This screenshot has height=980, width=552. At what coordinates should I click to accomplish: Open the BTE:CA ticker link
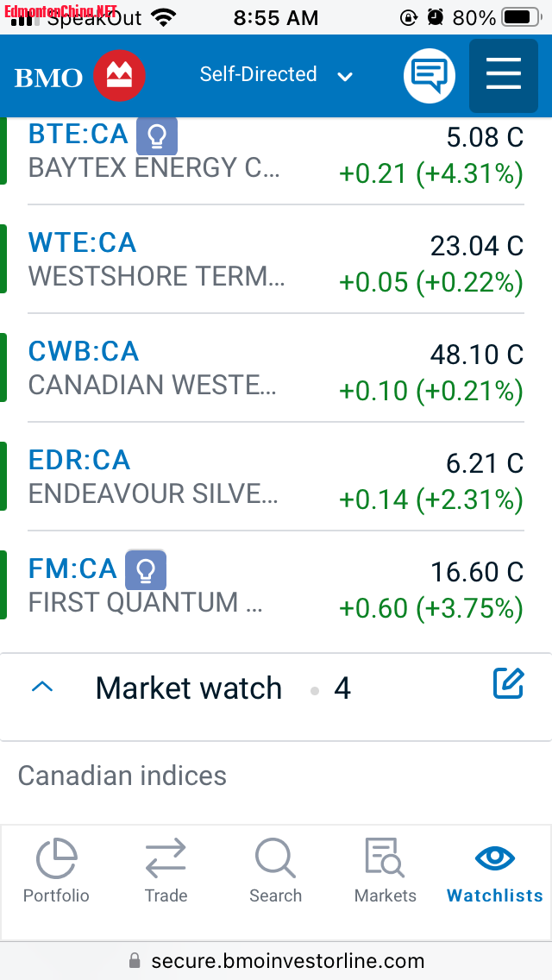[78, 134]
